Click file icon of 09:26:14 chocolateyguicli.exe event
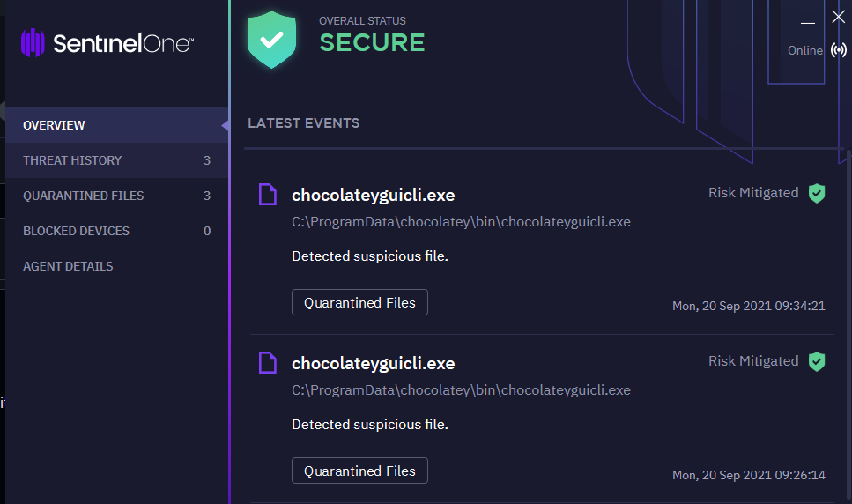Viewport: 852px width, 504px height. coord(267,363)
